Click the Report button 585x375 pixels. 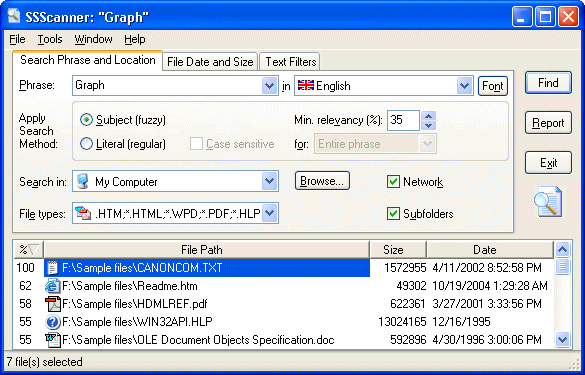click(x=548, y=123)
